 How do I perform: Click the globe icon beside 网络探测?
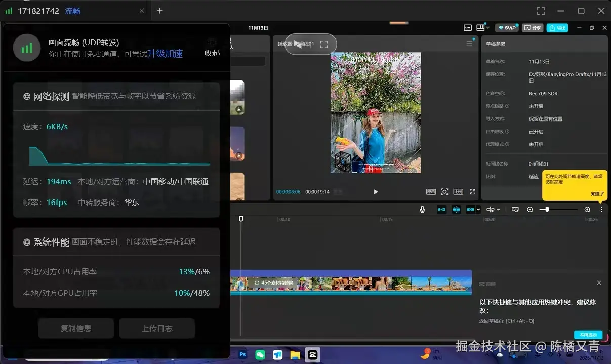coord(27,96)
